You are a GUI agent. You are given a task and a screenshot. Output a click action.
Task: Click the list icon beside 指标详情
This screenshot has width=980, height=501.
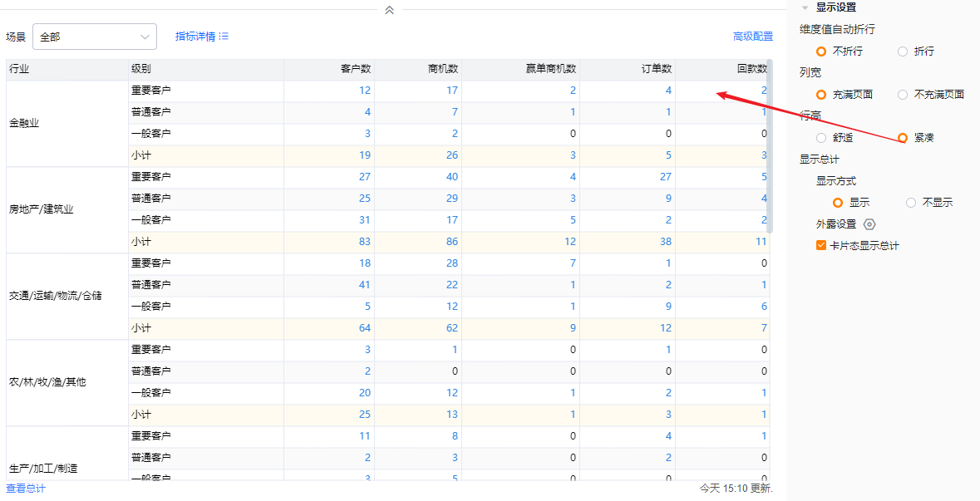point(224,37)
